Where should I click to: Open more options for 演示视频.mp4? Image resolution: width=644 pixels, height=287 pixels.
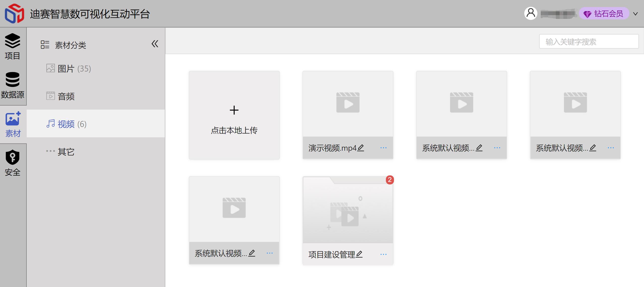point(383,148)
